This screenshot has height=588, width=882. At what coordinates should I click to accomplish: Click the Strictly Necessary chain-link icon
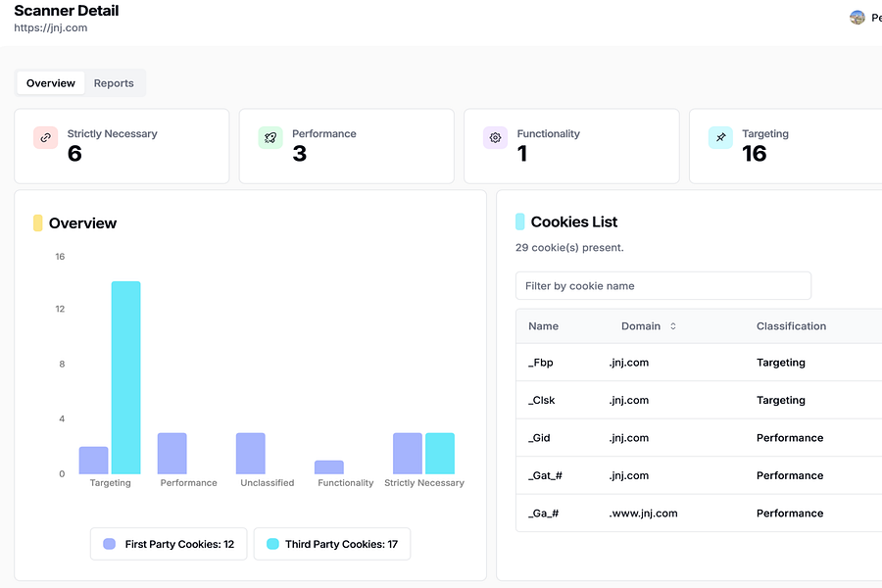(45, 138)
